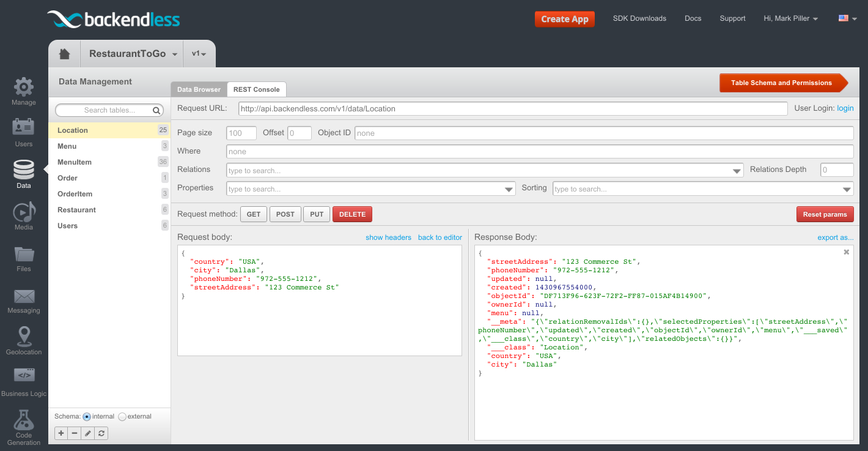Select the Restaurant table
The width and height of the screenshot is (868, 451).
pyautogui.click(x=110, y=210)
